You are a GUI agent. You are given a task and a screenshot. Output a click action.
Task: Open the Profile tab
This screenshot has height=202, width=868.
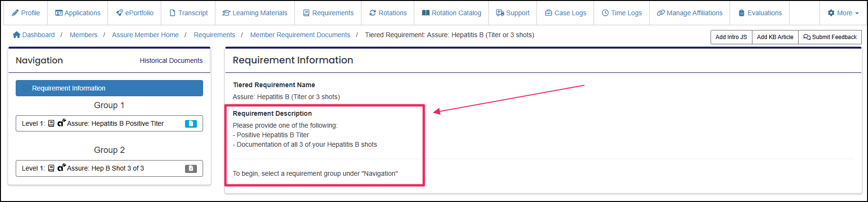click(x=26, y=13)
